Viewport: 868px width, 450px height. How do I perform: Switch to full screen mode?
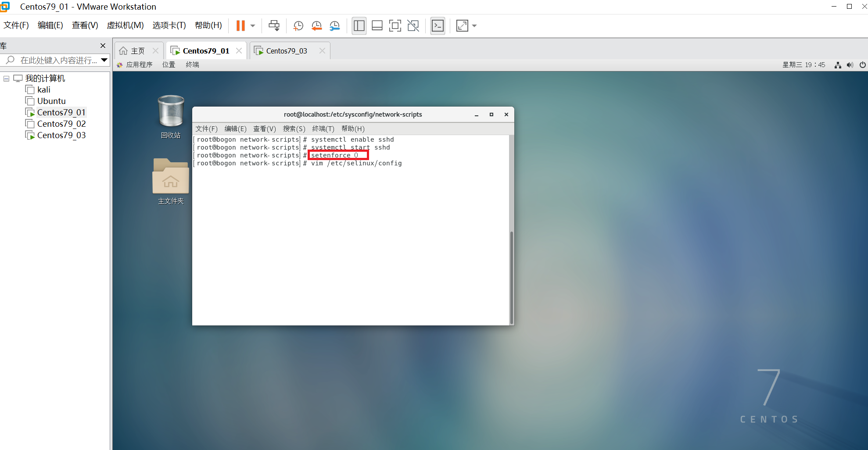395,26
